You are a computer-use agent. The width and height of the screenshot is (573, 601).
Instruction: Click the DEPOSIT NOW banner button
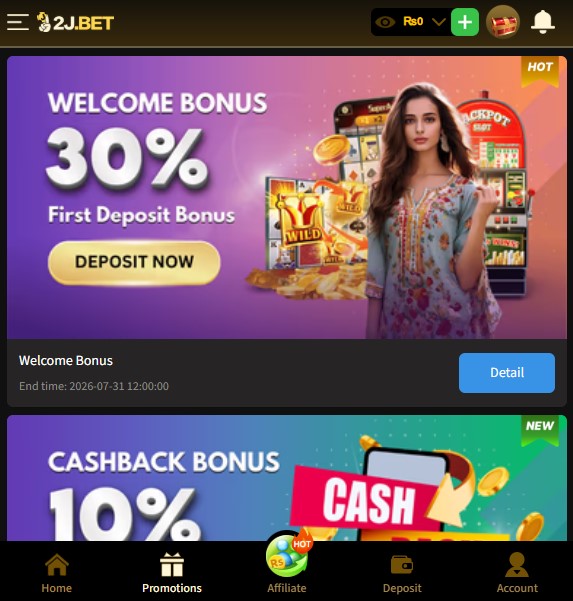point(134,263)
